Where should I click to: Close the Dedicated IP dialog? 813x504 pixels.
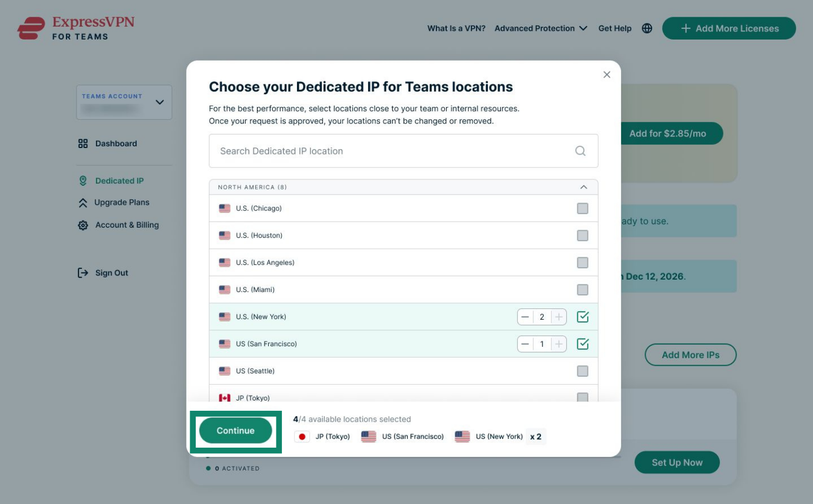(x=606, y=75)
